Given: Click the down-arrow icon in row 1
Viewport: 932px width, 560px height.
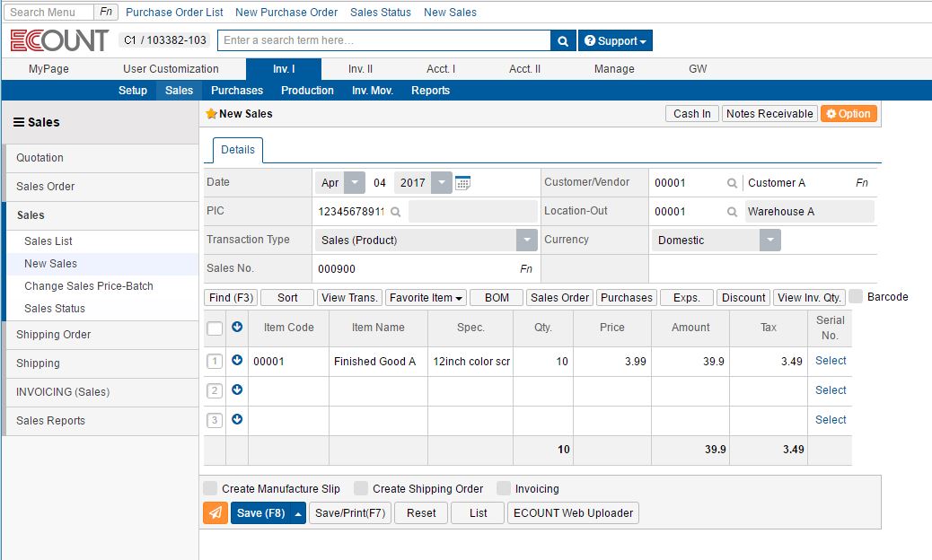Looking at the screenshot, I should [236, 360].
